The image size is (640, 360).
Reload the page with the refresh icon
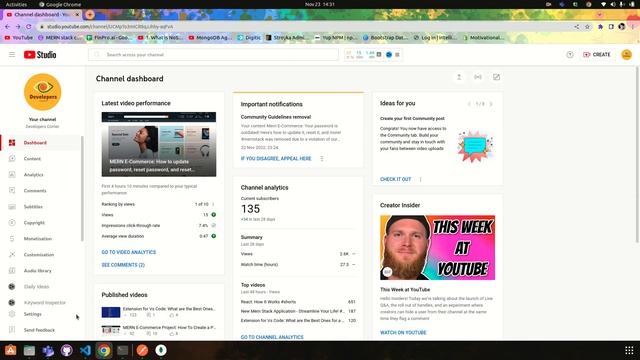pyautogui.click(x=29, y=27)
